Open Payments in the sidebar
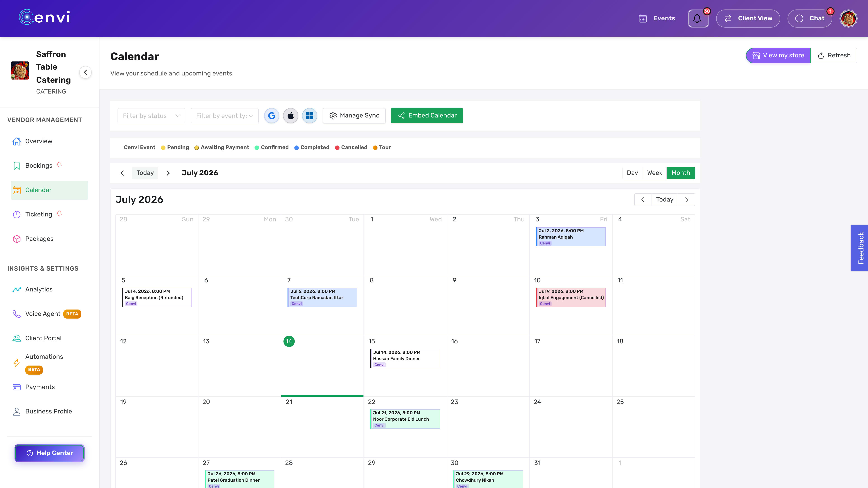 50,387
